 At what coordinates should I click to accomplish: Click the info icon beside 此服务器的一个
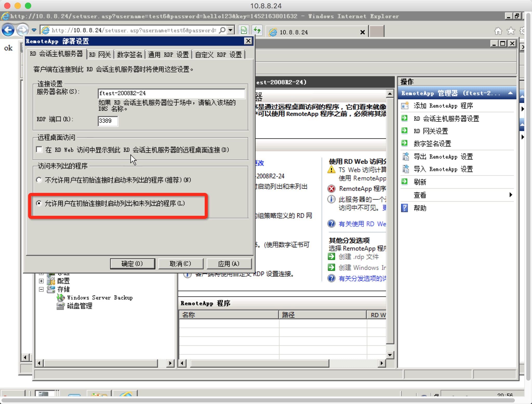click(x=331, y=199)
